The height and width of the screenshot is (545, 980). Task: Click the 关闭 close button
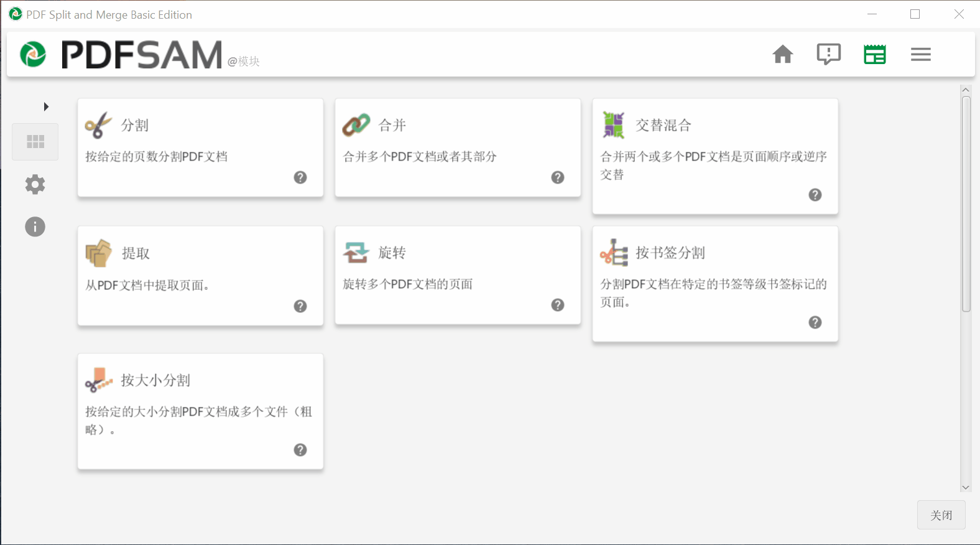(941, 515)
